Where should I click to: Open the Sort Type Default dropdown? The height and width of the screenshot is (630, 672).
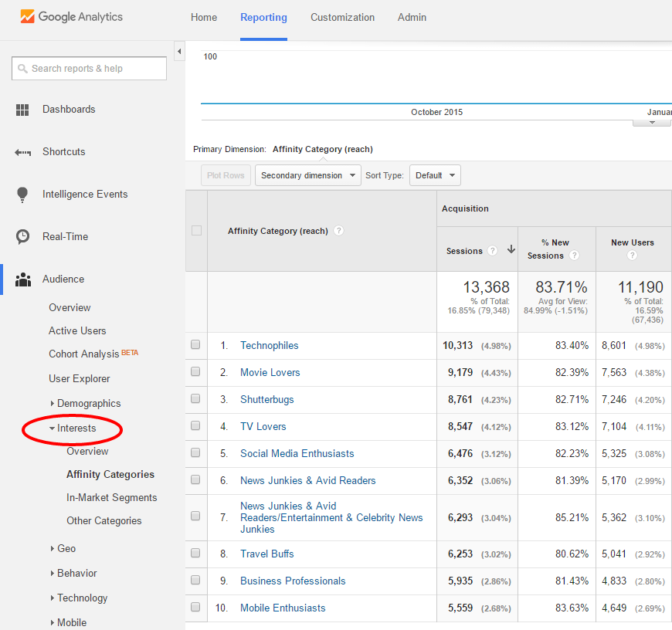pyautogui.click(x=435, y=175)
